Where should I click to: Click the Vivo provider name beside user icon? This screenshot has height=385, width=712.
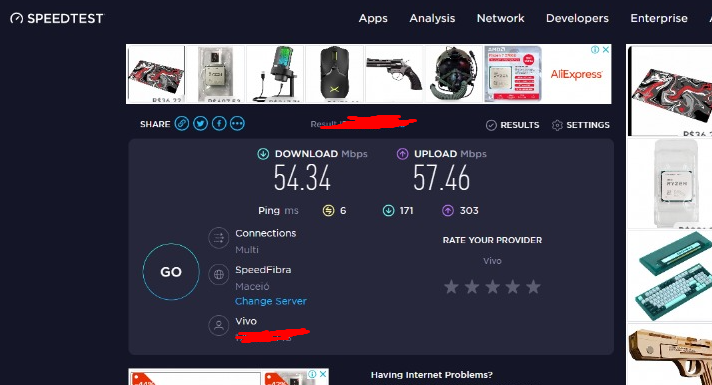point(246,321)
